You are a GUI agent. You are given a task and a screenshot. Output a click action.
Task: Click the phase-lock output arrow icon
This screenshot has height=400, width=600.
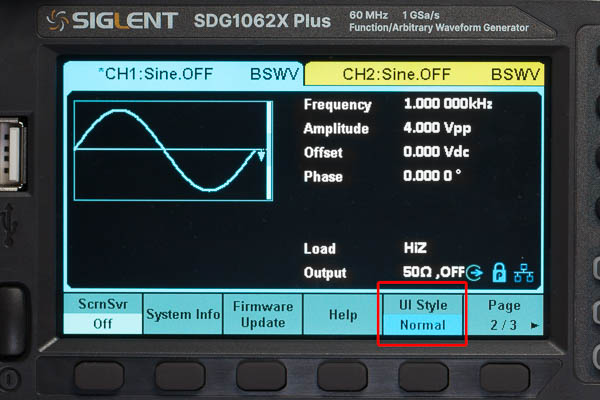(474, 273)
